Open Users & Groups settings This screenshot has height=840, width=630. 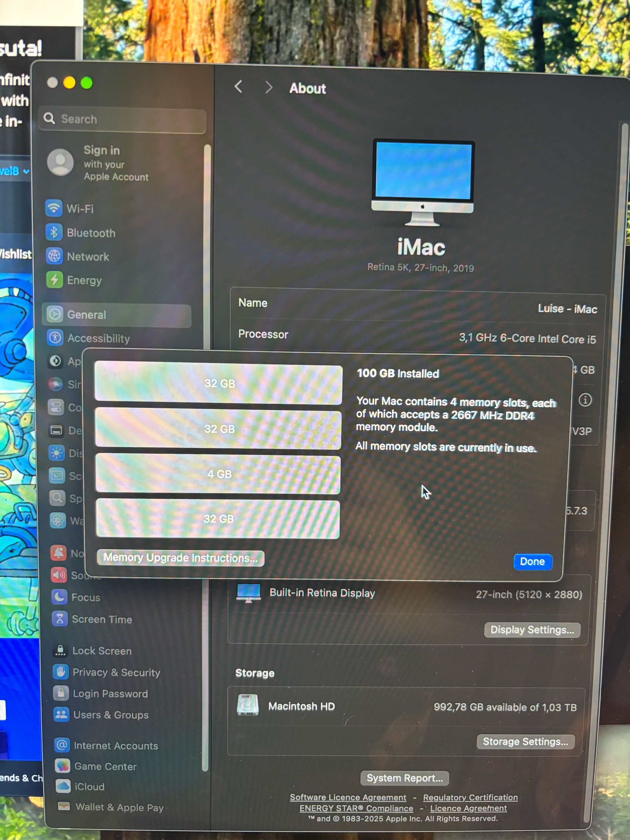click(111, 715)
